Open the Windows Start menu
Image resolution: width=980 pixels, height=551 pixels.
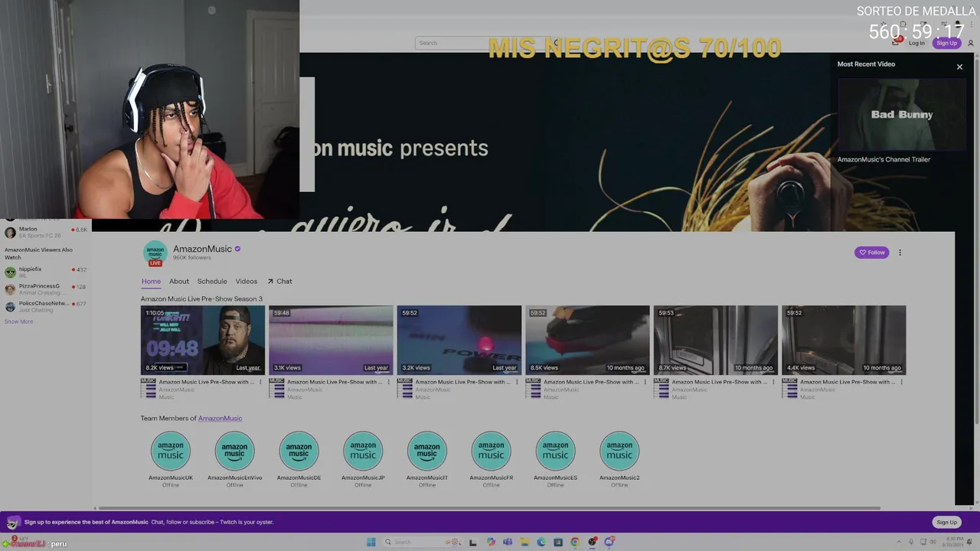point(371,542)
